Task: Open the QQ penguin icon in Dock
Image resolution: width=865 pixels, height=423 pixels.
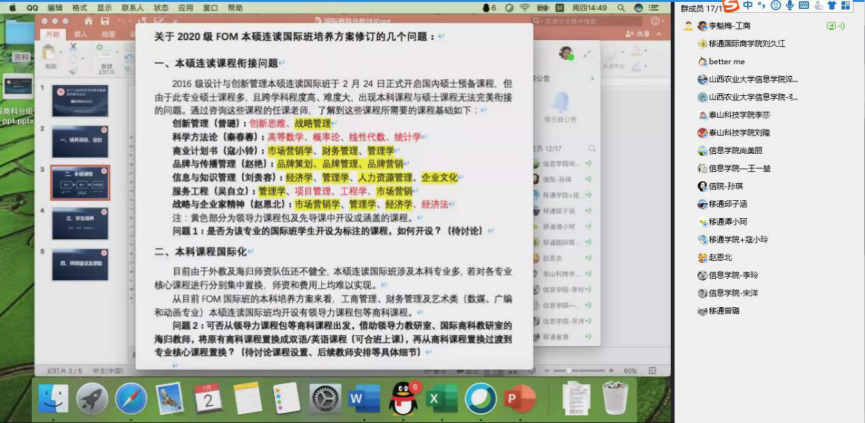Action: coord(398,398)
